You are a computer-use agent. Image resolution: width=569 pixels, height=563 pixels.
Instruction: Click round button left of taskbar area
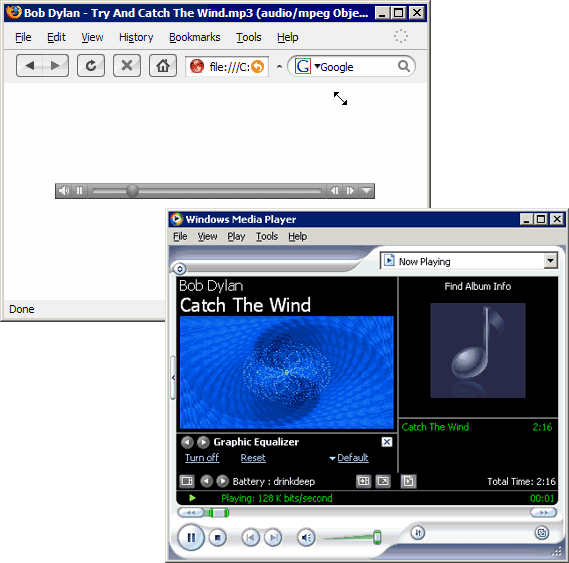pos(180,269)
